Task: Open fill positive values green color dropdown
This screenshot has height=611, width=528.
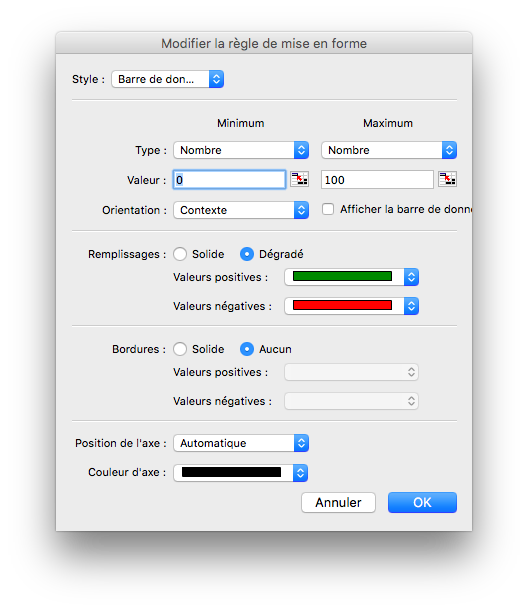Action: pos(351,277)
